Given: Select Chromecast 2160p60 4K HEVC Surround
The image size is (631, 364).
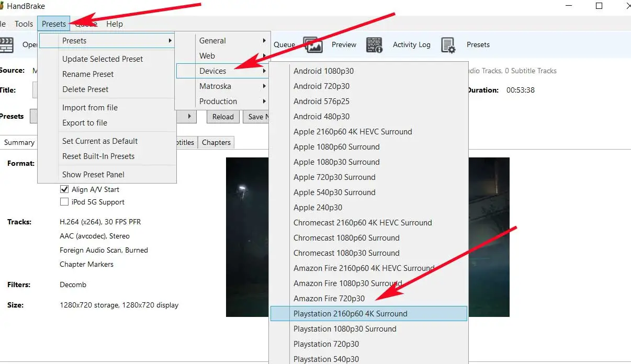Looking at the screenshot, I should click(368, 223).
